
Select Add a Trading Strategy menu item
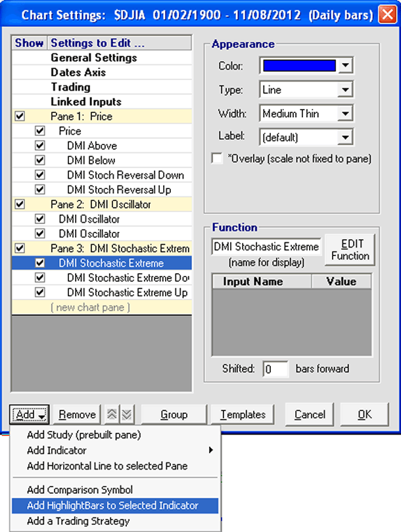[78, 521]
